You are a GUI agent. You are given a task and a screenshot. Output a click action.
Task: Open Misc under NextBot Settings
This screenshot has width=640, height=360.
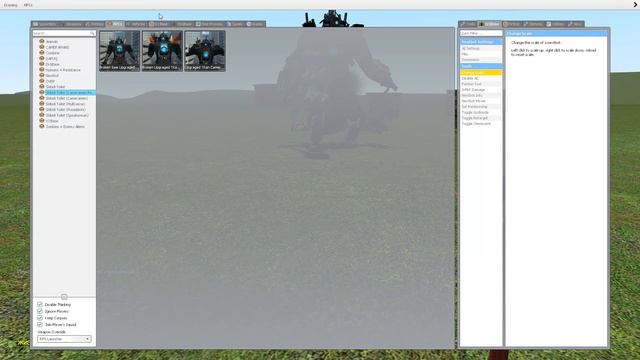(x=481, y=54)
